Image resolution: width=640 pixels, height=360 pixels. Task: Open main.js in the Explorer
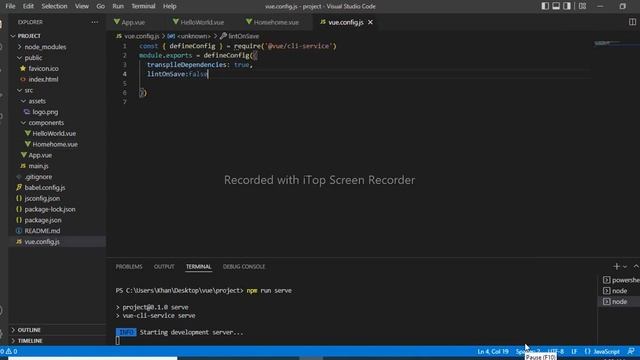click(38, 166)
